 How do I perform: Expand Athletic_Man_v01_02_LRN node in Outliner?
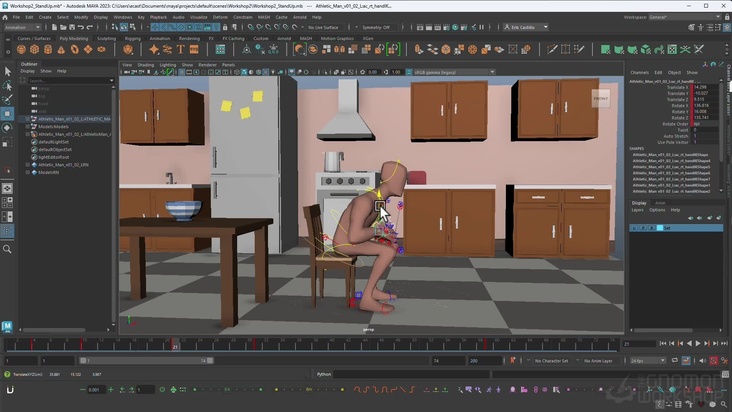click(28, 164)
